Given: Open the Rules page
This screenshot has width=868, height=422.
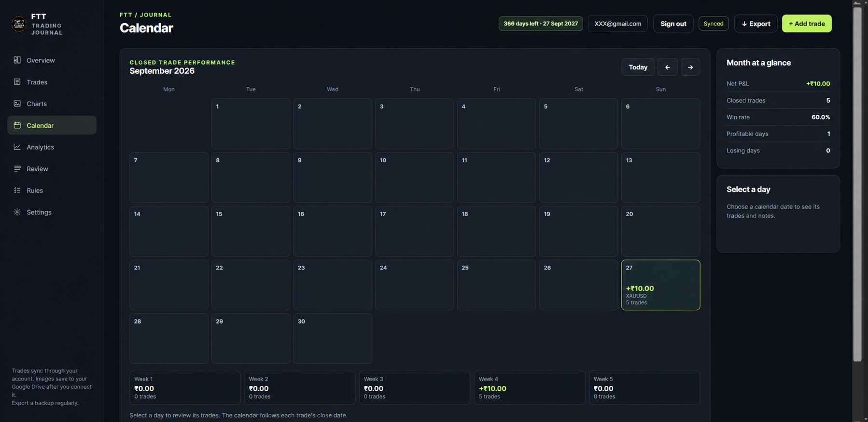Looking at the screenshot, I should pyautogui.click(x=52, y=191).
